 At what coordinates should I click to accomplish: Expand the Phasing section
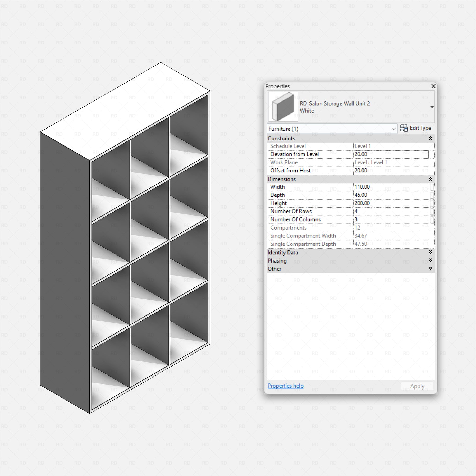(x=430, y=260)
